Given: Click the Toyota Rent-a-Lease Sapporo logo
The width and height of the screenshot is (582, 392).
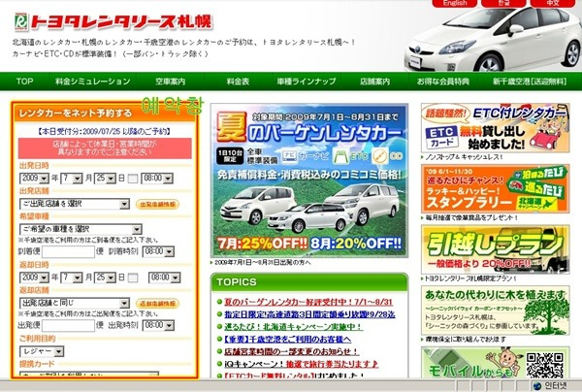Looking at the screenshot, I should point(113,22).
